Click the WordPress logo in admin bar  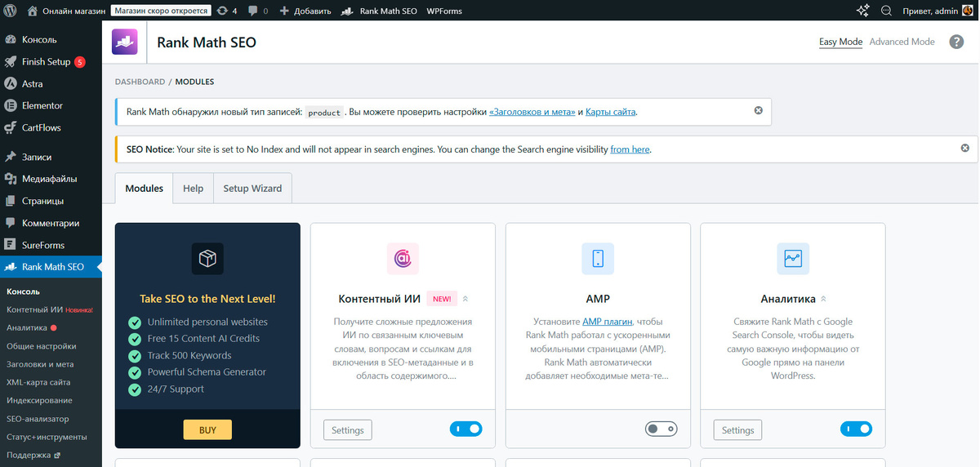11,11
